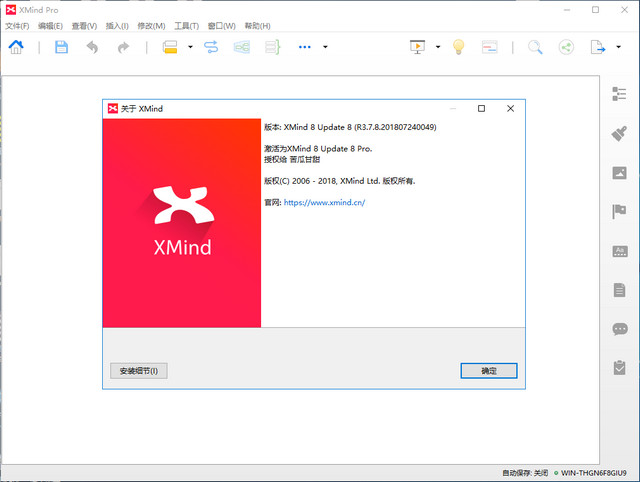
Task: Add a relationship link icon
Action: click(211, 47)
